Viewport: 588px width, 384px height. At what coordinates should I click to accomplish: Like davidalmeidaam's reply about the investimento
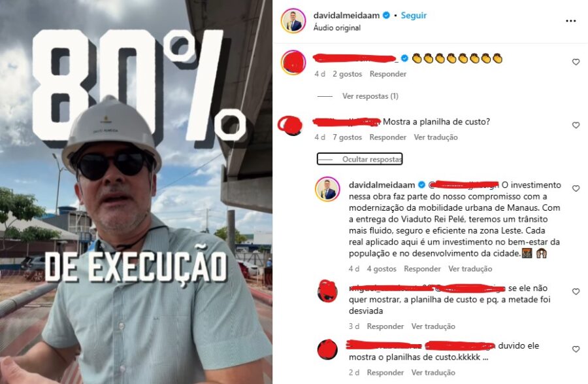[x=576, y=188]
